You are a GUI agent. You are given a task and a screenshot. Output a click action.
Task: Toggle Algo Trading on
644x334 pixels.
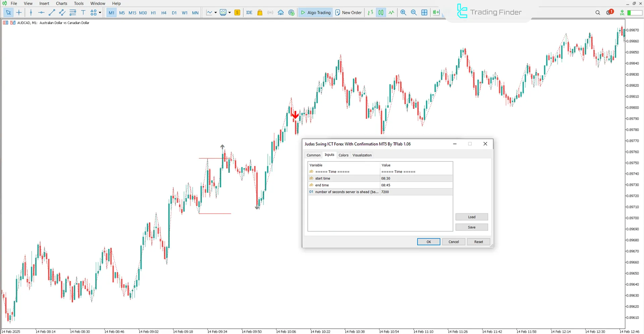pos(315,12)
